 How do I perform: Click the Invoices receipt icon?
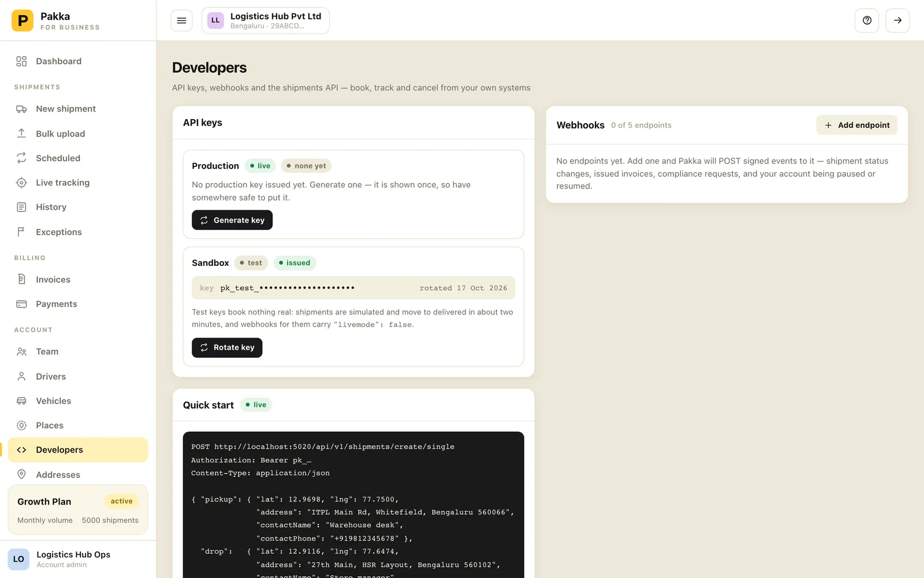pyautogui.click(x=21, y=279)
